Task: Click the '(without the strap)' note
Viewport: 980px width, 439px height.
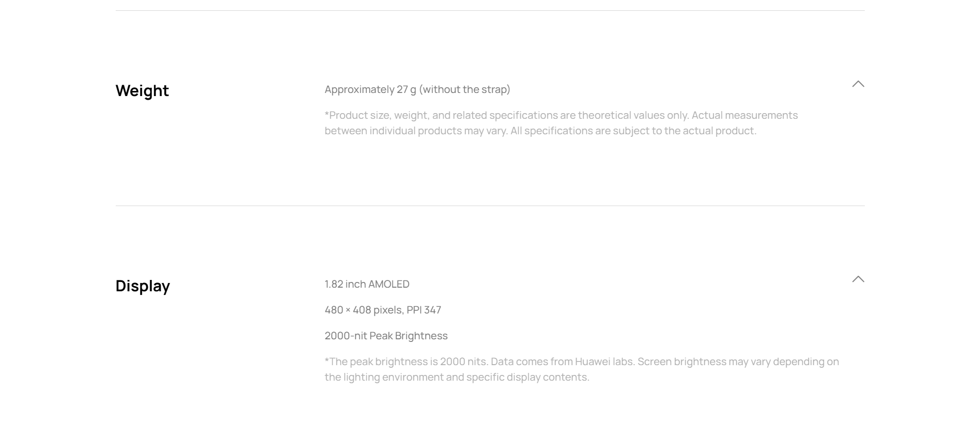Action: pos(464,89)
